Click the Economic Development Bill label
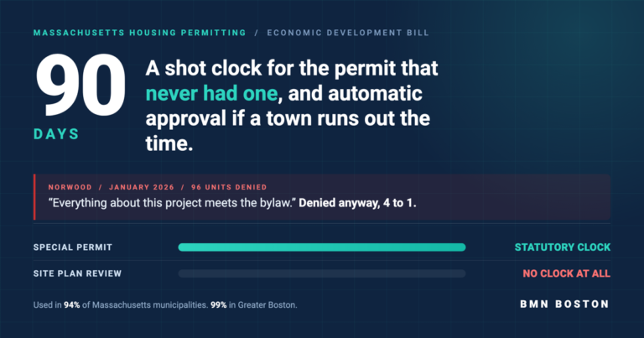 [x=348, y=33]
